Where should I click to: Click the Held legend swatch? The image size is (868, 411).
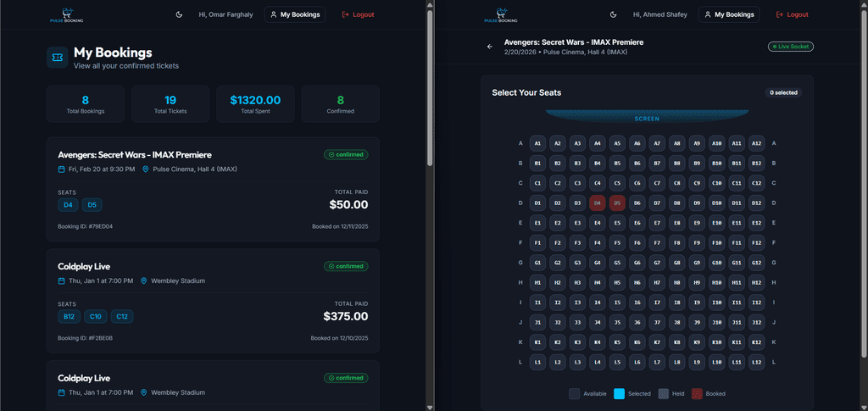pyautogui.click(x=663, y=394)
